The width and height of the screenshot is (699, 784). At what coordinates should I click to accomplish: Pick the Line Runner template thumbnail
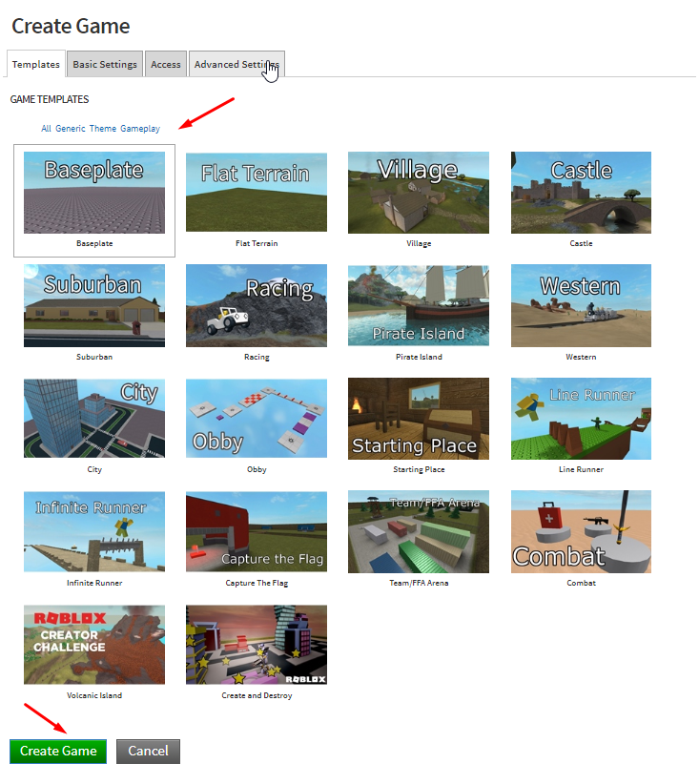(581, 419)
